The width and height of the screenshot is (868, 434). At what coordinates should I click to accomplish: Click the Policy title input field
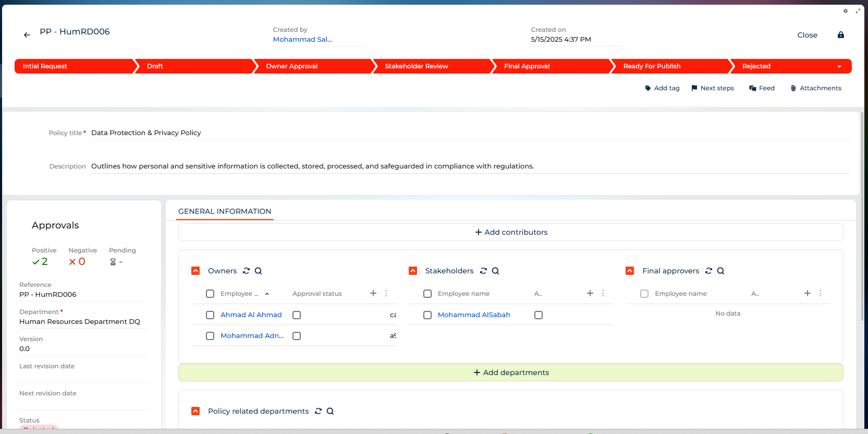click(x=469, y=133)
